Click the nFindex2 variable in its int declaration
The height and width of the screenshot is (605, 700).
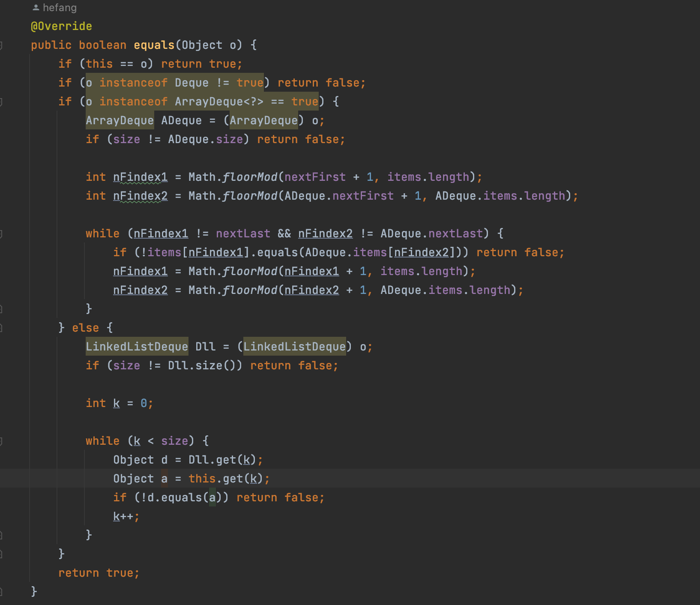click(x=140, y=196)
